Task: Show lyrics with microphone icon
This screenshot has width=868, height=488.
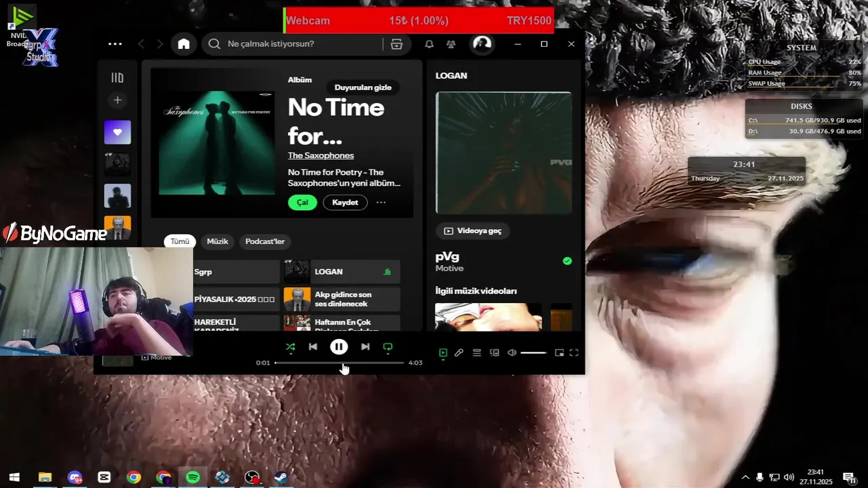Action: pos(459,352)
